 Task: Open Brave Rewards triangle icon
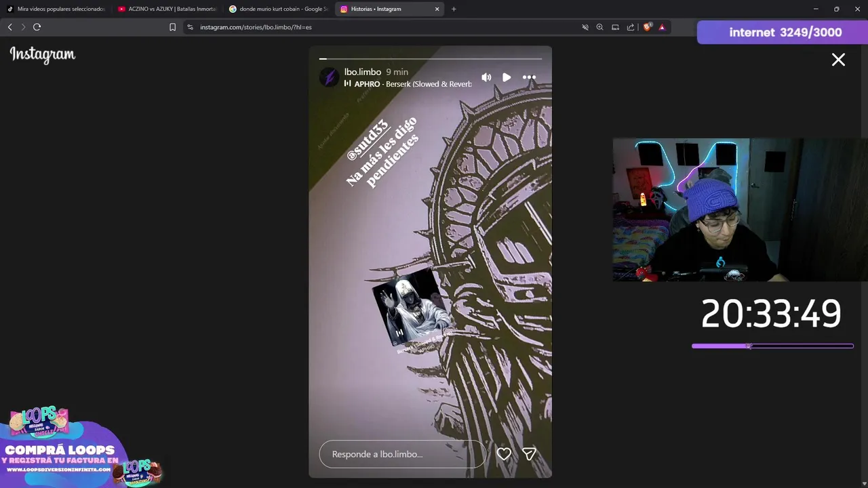662,27
